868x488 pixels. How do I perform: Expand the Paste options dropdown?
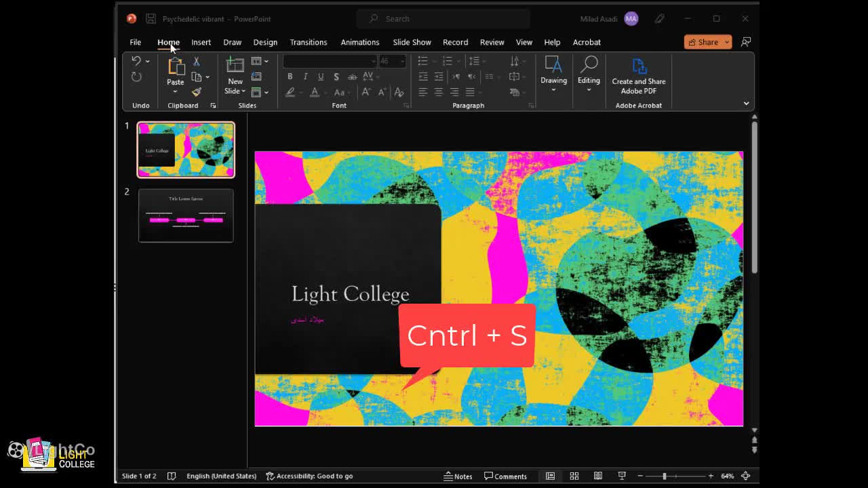[x=175, y=91]
